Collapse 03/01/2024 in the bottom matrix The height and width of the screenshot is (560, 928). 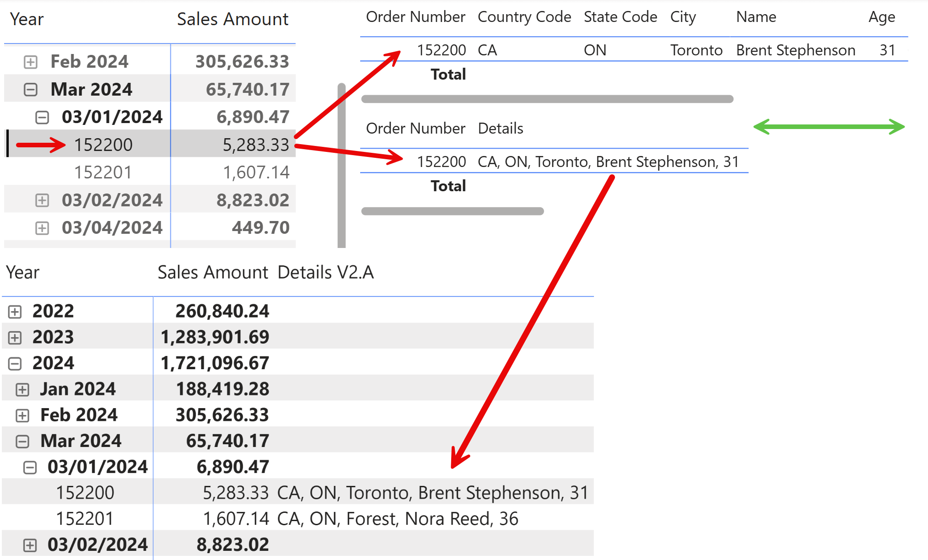(x=30, y=468)
